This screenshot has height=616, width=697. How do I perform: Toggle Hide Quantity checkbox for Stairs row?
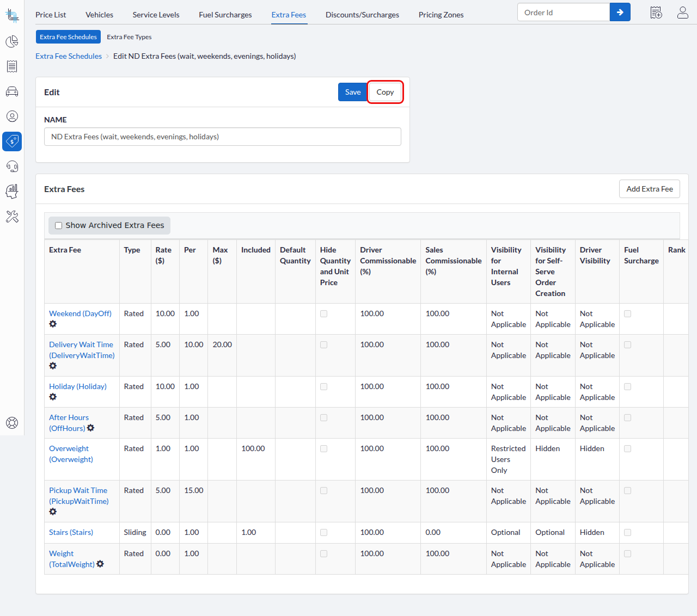point(324,533)
